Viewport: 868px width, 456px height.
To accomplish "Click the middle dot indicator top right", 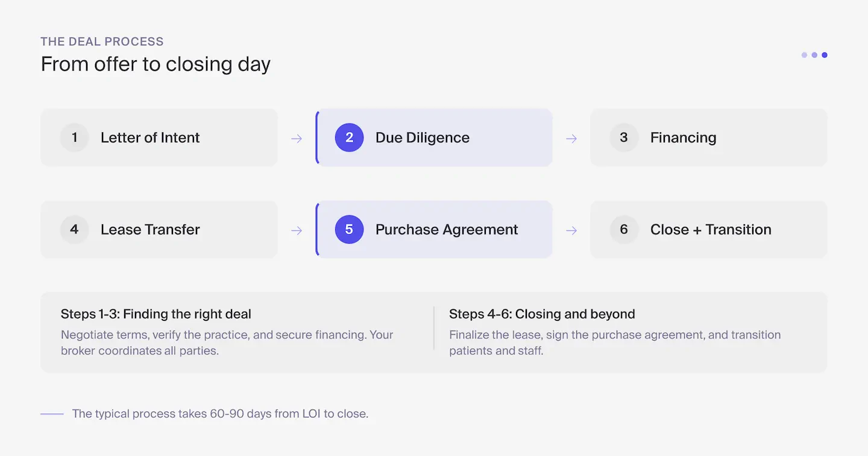I will click(x=814, y=55).
